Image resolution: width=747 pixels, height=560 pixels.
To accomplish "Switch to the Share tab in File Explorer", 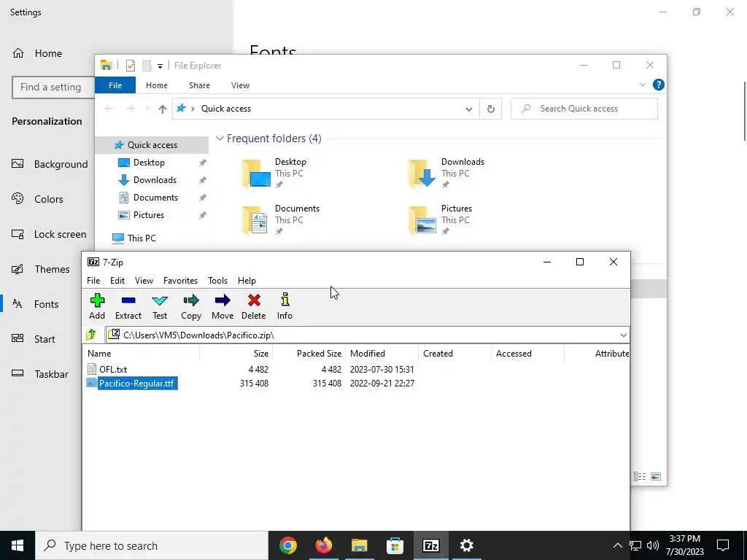I will [x=199, y=85].
